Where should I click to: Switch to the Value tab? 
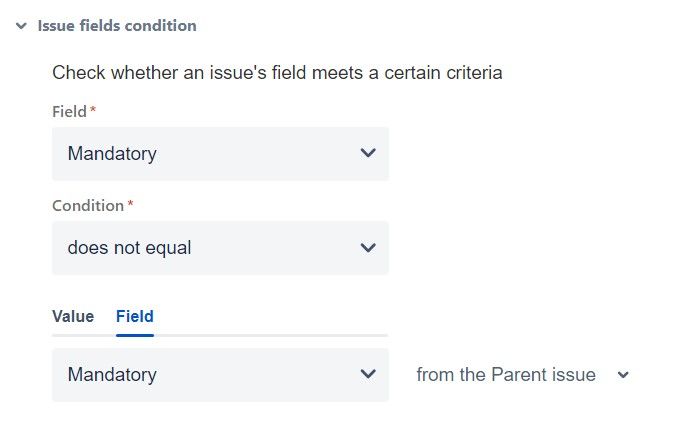[73, 317]
